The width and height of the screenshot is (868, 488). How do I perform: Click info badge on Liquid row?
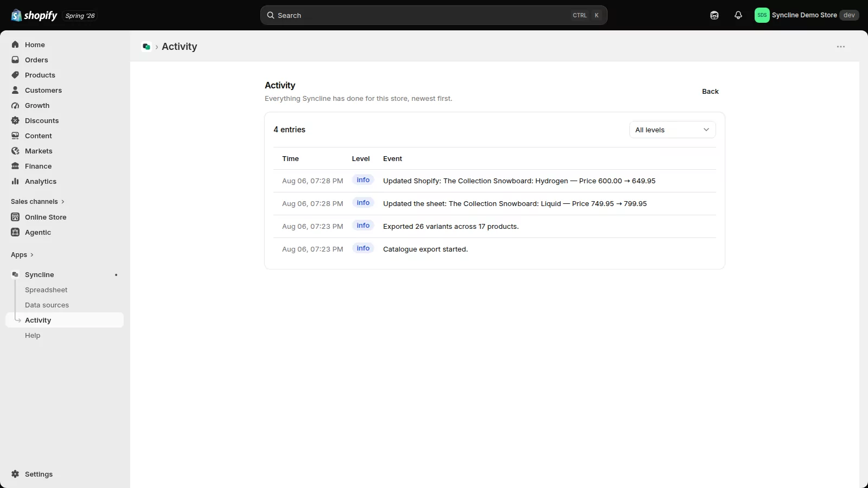[363, 203]
